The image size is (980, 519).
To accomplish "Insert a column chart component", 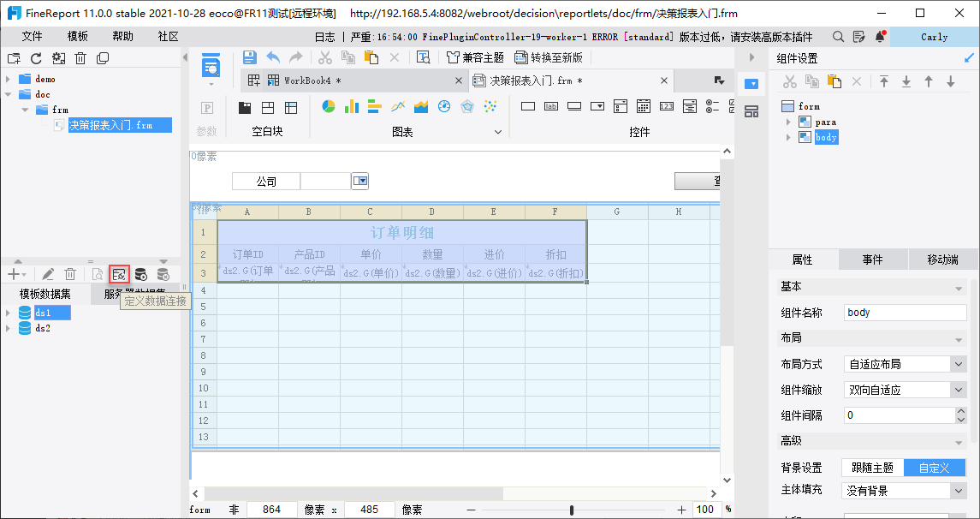I will tap(351, 106).
